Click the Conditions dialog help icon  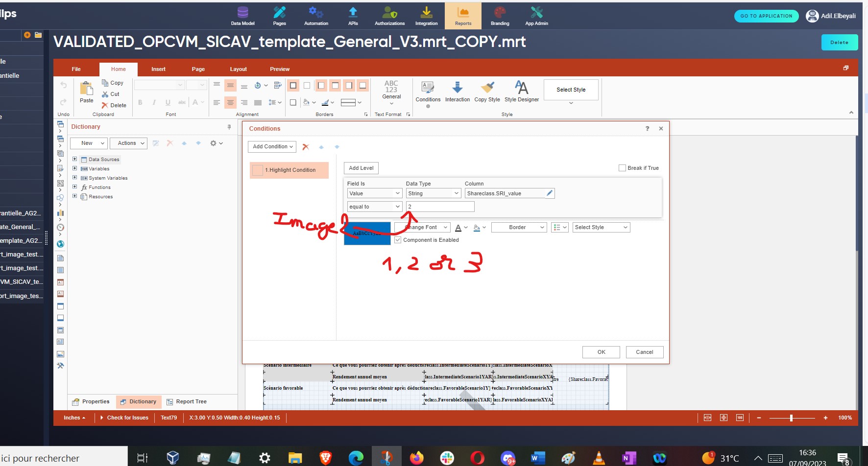pyautogui.click(x=647, y=128)
